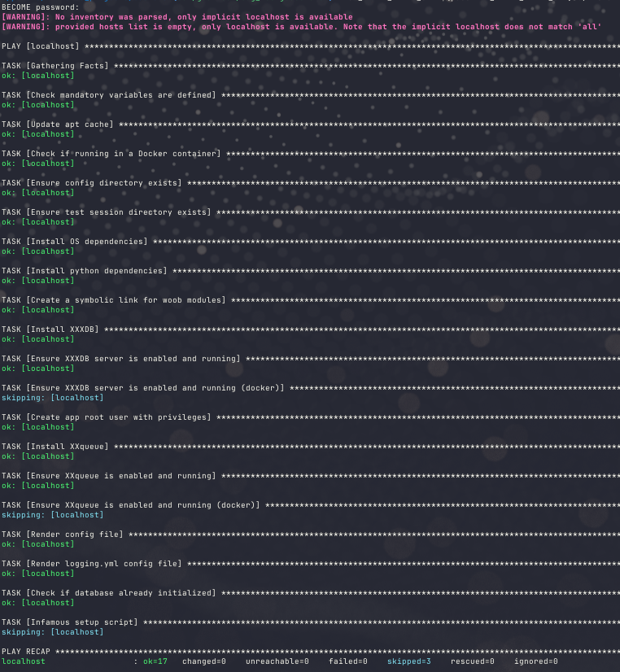Click 'ok: [localhost]' under Install python dependencies
The image size is (620, 672).
pos(37,281)
